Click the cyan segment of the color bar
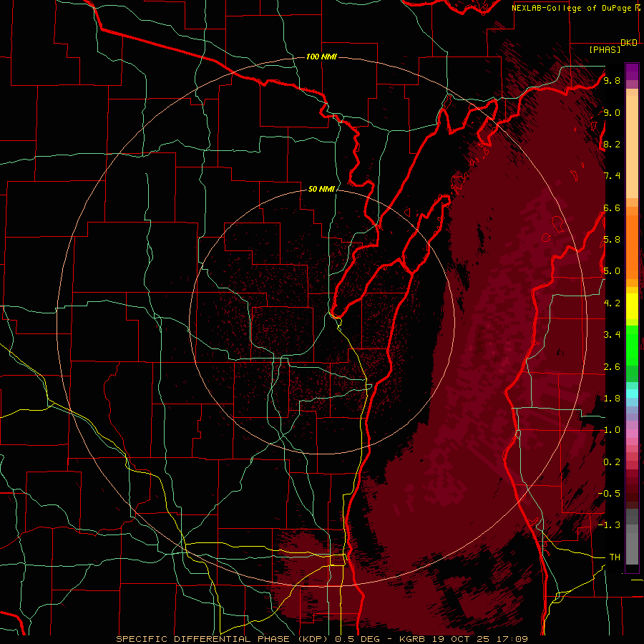The image size is (644, 644). [632, 393]
